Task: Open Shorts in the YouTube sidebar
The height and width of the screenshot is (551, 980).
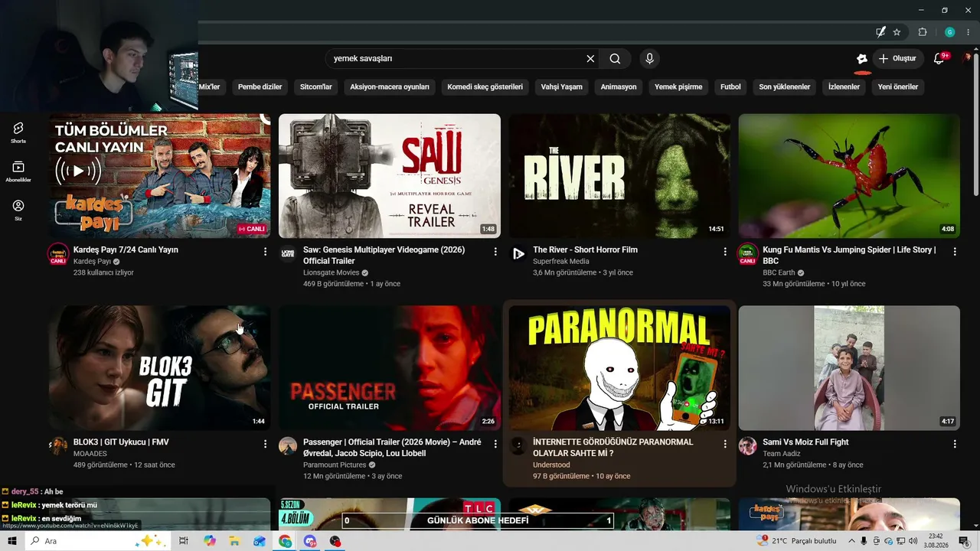Action: pyautogui.click(x=18, y=132)
